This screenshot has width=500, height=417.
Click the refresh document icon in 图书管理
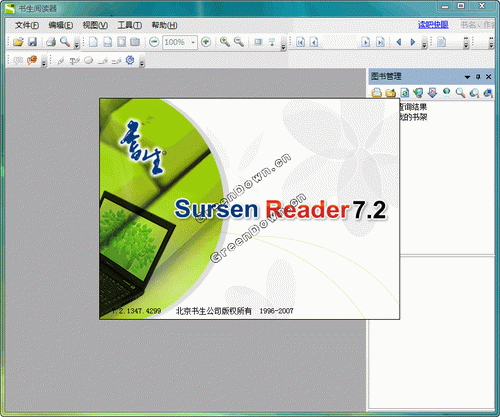[404, 93]
